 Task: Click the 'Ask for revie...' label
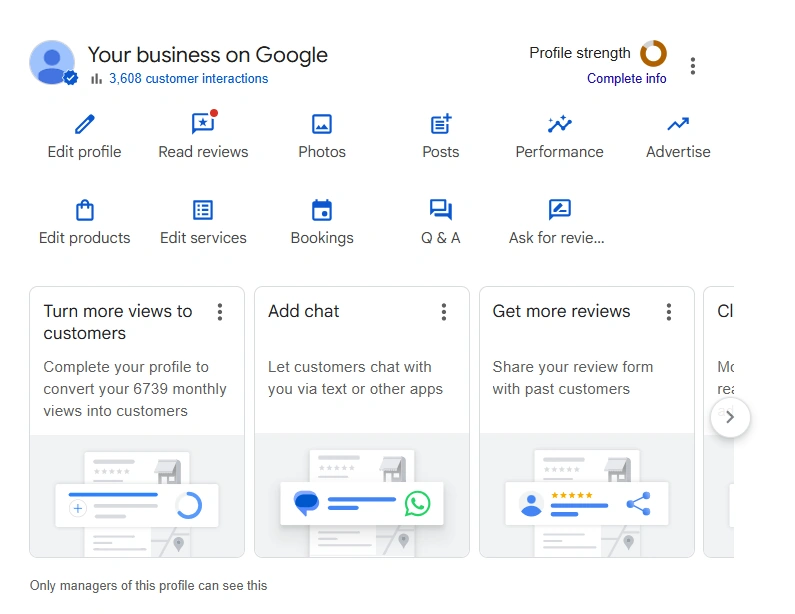(x=557, y=238)
